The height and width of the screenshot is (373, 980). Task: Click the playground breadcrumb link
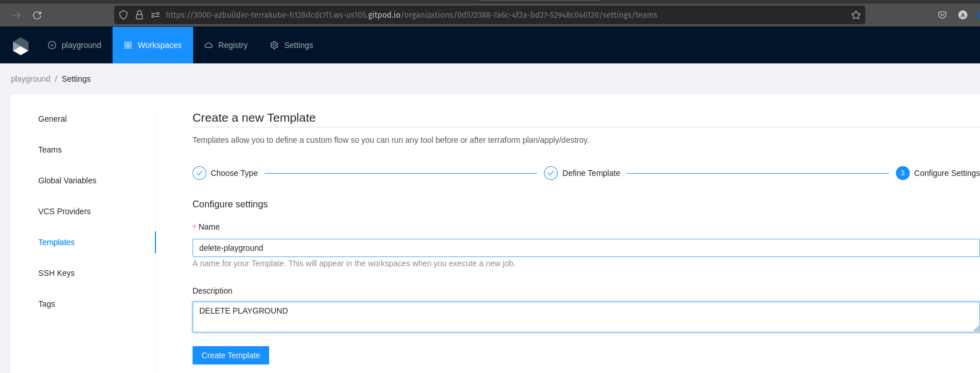(30, 79)
